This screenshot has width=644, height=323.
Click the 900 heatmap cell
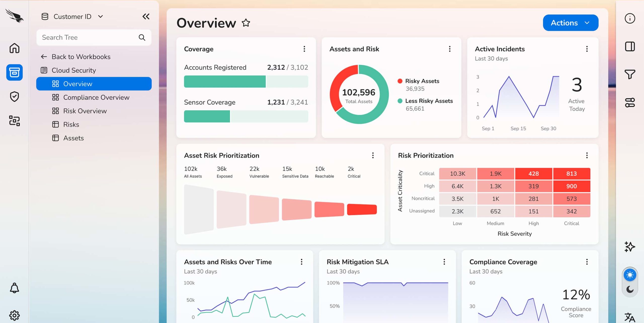[571, 186]
